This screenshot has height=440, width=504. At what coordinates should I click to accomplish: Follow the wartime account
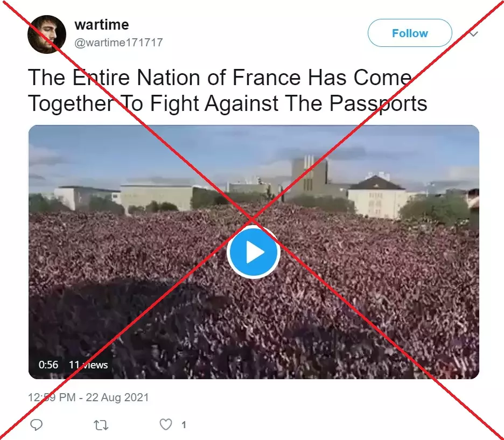[x=410, y=33]
